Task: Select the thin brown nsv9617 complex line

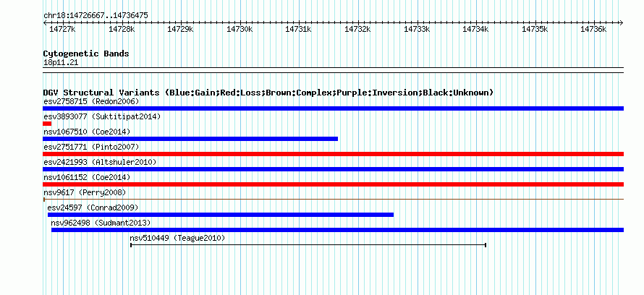Action: pyautogui.click(x=333, y=200)
